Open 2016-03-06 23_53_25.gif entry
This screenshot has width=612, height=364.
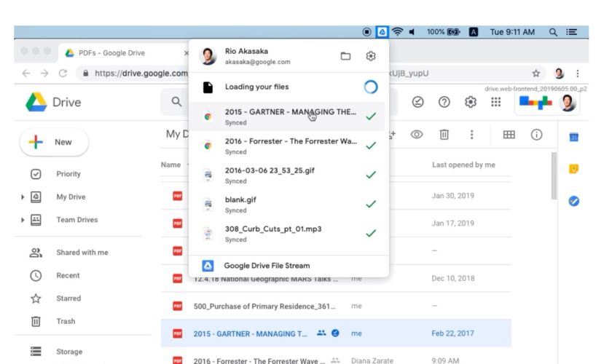click(287, 175)
